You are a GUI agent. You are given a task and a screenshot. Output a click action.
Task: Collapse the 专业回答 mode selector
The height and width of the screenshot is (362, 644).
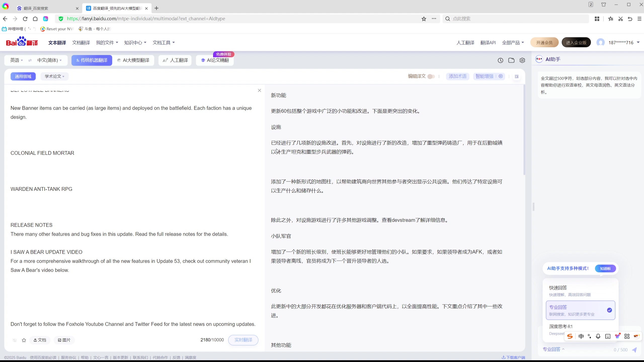554,349
